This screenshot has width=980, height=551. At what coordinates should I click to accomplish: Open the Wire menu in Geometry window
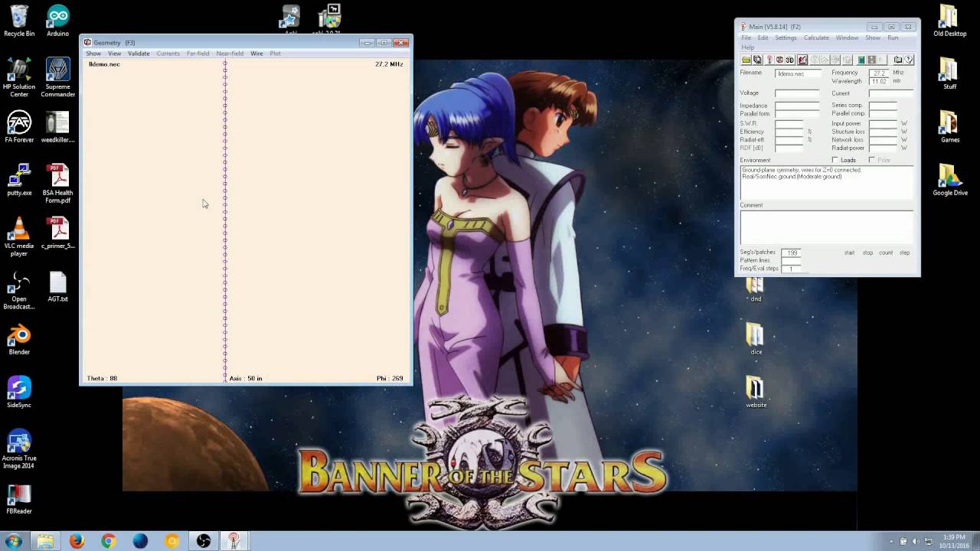(x=256, y=54)
